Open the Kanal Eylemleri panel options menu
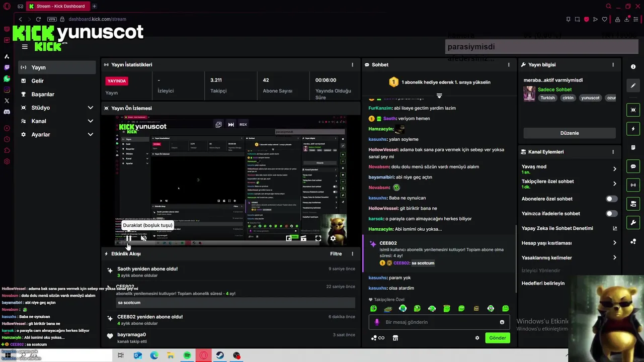Screen dimensions: 644x362 pos(613,152)
